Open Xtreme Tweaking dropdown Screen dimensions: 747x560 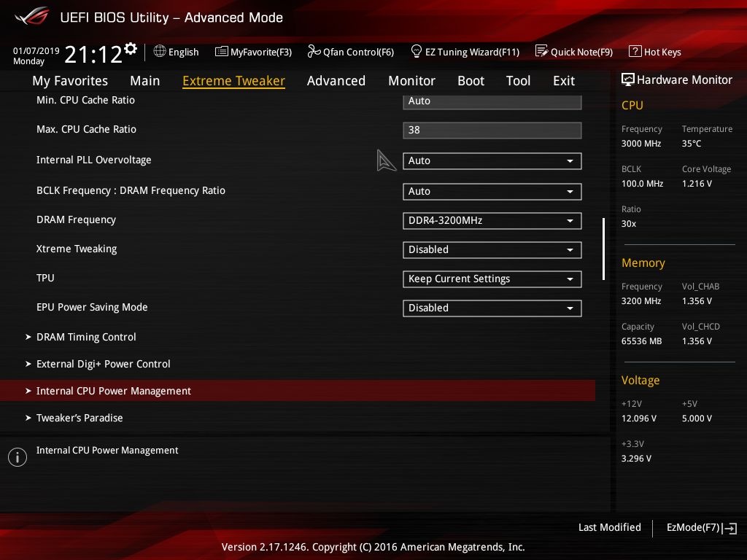click(x=492, y=249)
